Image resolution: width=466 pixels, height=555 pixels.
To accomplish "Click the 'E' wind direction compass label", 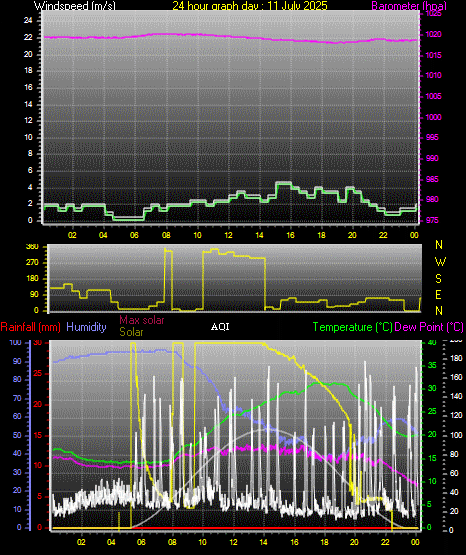I will pyautogui.click(x=438, y=295).
